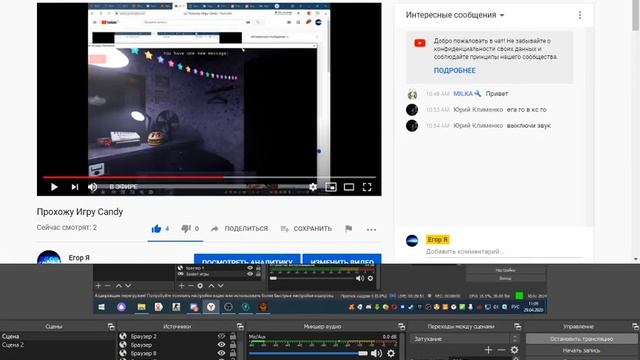Select the 'Браузер 8' source row

click(178, 353)
